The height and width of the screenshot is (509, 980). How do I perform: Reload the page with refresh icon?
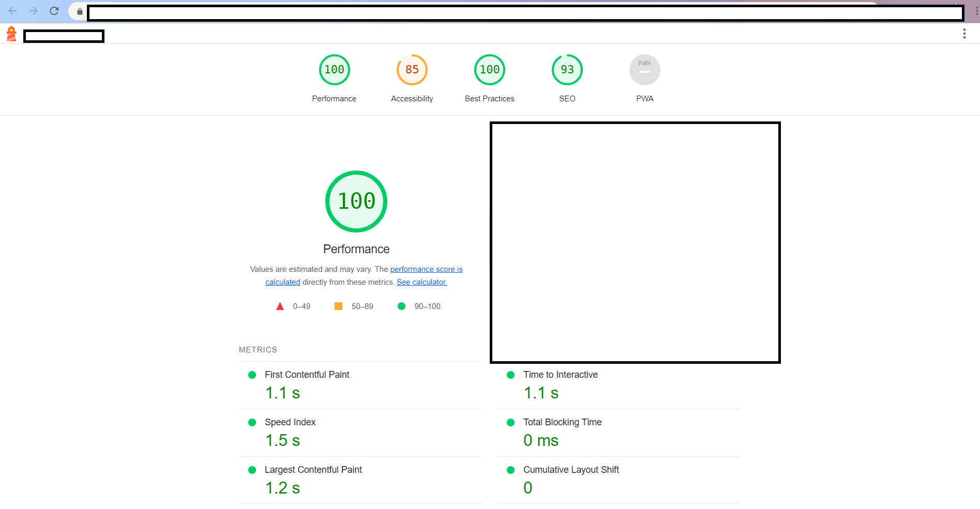pyautogui.click(x=54, y=11)
